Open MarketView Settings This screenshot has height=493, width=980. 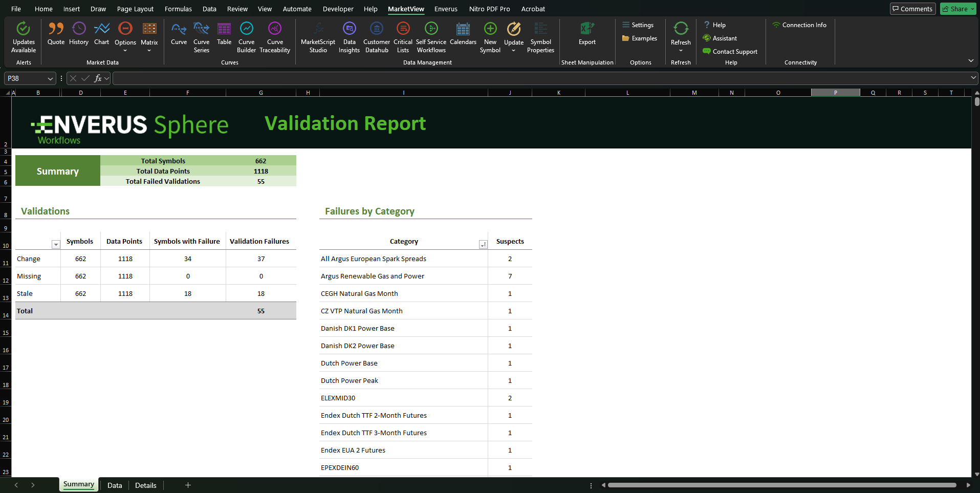click(x=638, y=25)
